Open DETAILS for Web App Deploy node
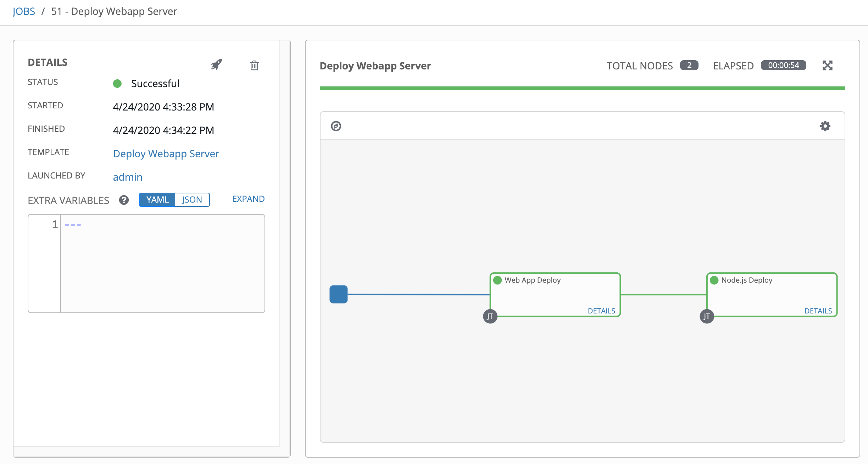This screenshot has height=464, width=868. pyautogui.click(x=601, y=311)
